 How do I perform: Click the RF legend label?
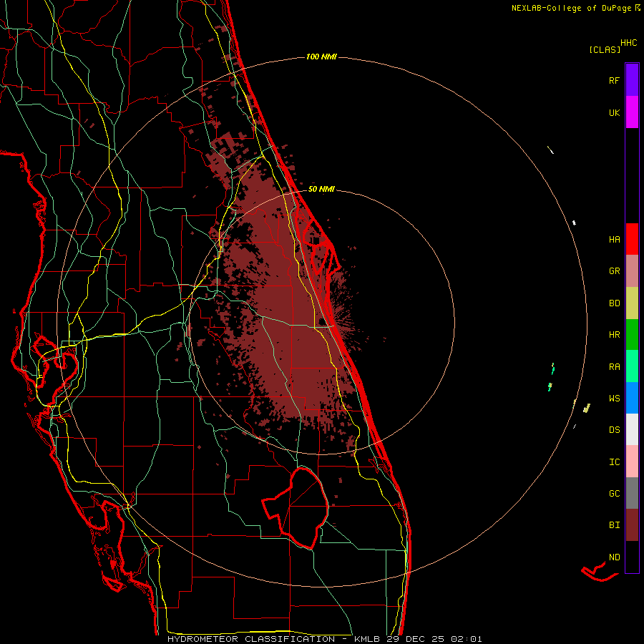(x=614, y=80)
